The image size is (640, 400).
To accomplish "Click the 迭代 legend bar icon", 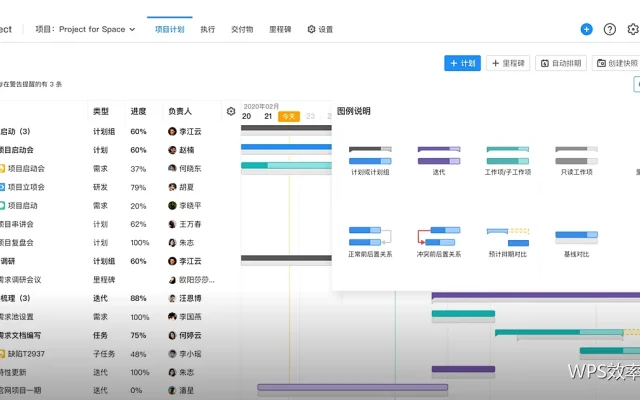I will [439, 156].
